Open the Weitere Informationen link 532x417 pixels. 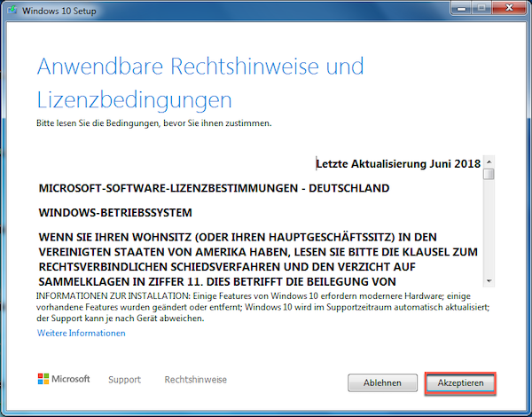pyautogui.click(x=81, y=333)
